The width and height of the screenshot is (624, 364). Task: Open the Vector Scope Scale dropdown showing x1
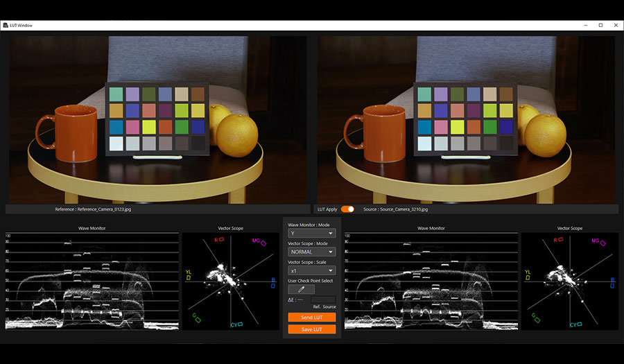click(x=311, y=270)
